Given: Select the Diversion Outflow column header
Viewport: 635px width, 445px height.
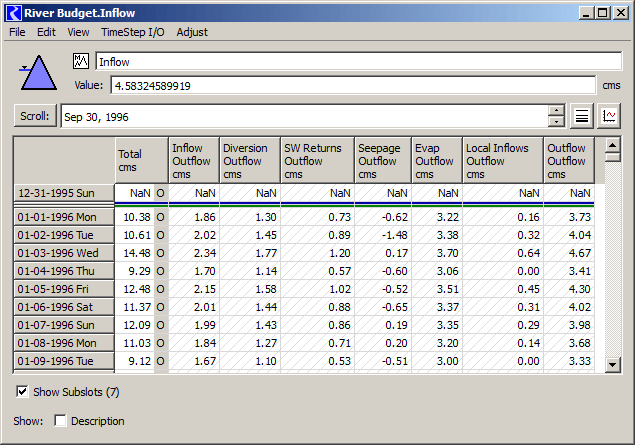Looking at the screenshot, I should pos(250,160).
